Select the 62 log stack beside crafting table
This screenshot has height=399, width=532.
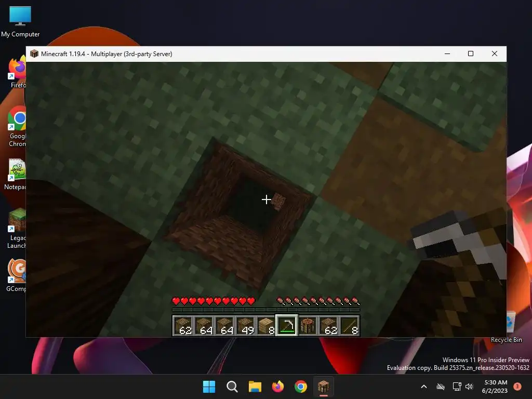(x=329, y=325)
